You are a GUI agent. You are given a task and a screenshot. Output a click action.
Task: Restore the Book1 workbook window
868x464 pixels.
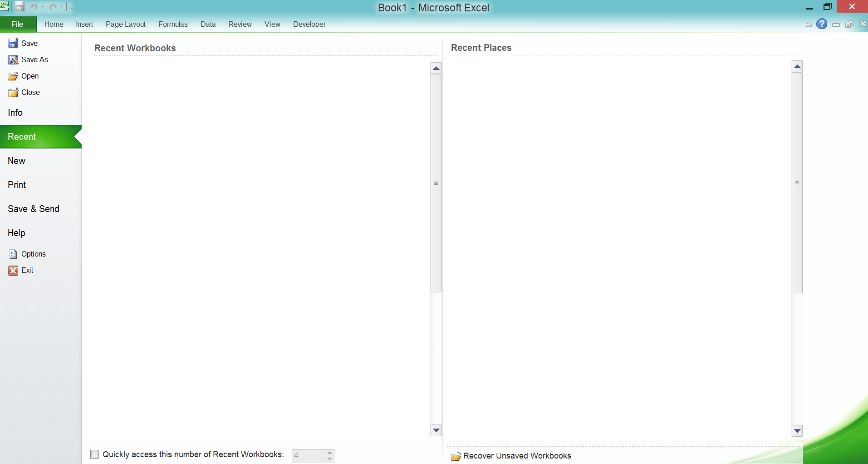849,25
